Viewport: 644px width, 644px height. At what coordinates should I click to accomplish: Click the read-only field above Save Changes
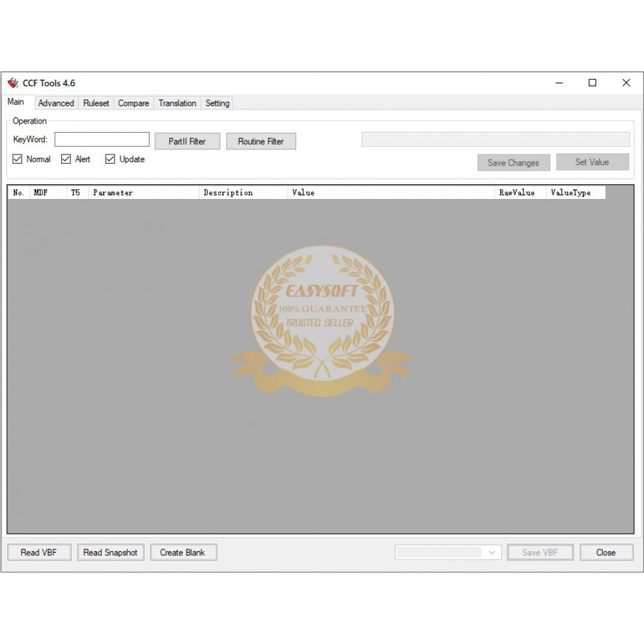pos(495,139)
